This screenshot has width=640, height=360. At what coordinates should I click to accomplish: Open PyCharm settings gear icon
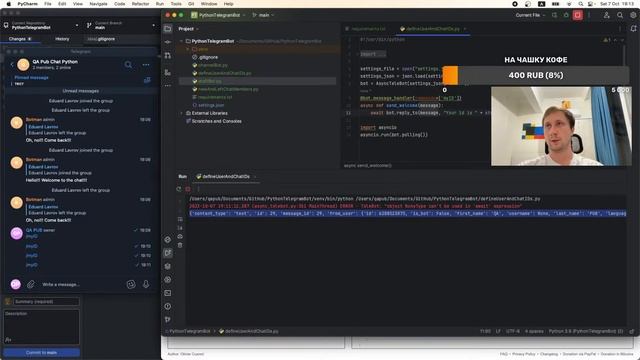tap(633, 15)
